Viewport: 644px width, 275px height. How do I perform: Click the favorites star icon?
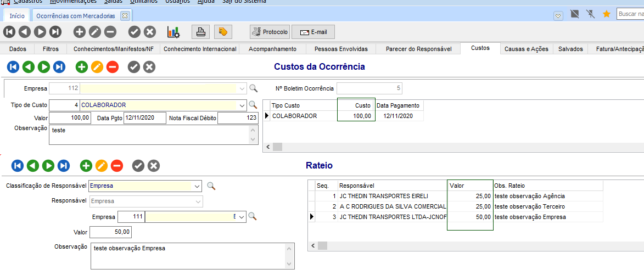tap(606, 14)
